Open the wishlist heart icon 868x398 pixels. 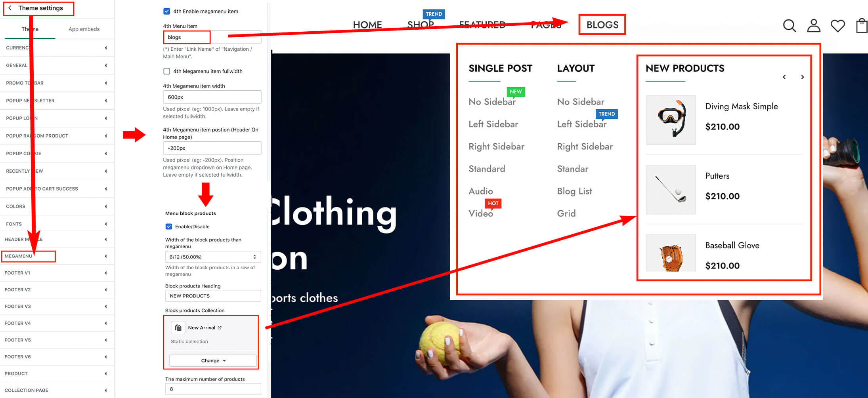[838, 26]
